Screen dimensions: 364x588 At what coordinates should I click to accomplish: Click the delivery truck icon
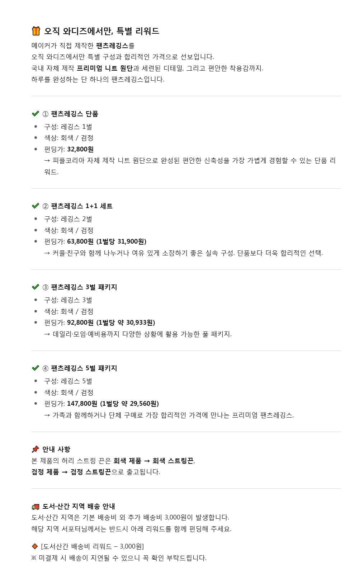pos(36,507)
